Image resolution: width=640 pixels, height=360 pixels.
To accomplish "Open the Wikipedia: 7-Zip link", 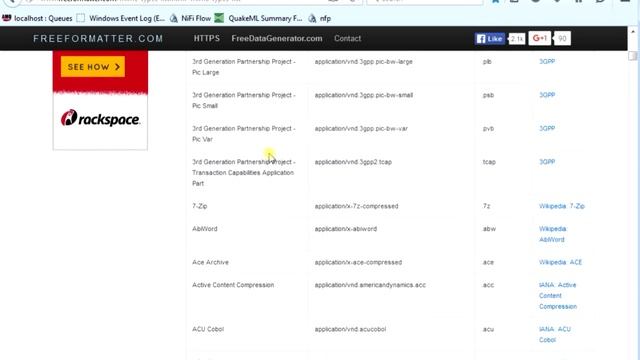I will pos(562,206).
